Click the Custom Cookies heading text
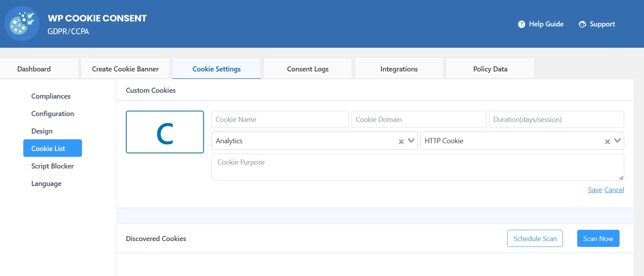644x276 pixels. point(151,90)
